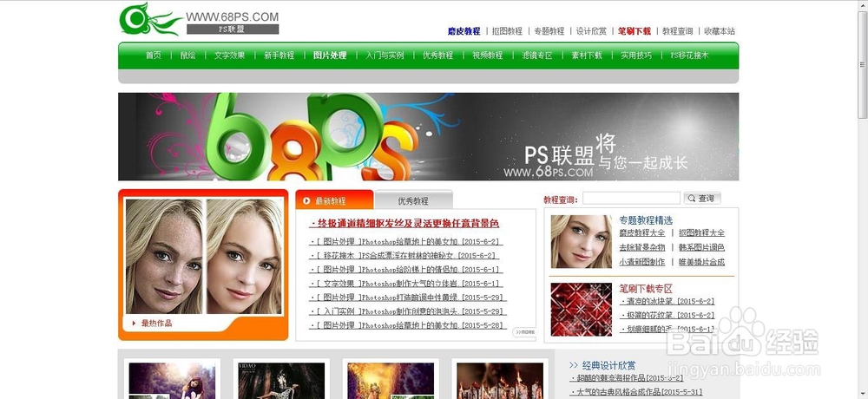Screen dimensions: 868x399
Task: Open the 教程查询 top link
Action: pyautogui.click(x=678, y=31)
